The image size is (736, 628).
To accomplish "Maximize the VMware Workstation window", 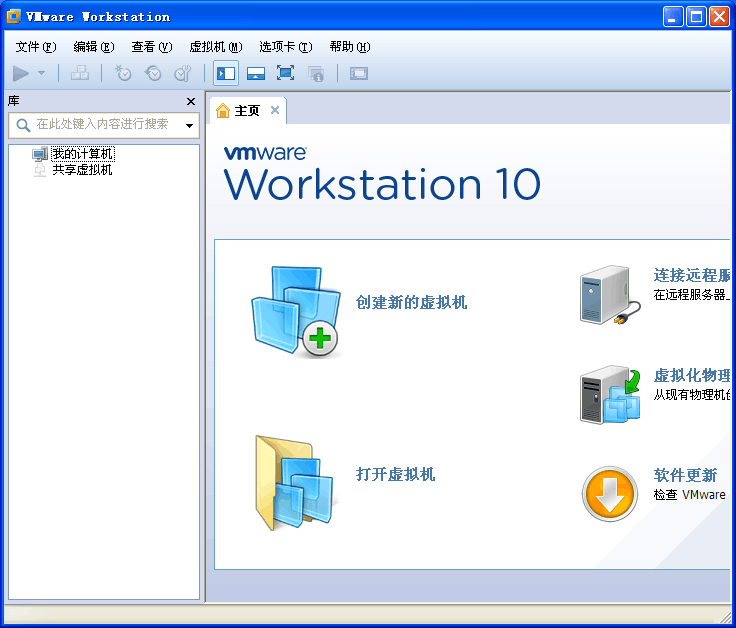I will (x=696, y=17).
